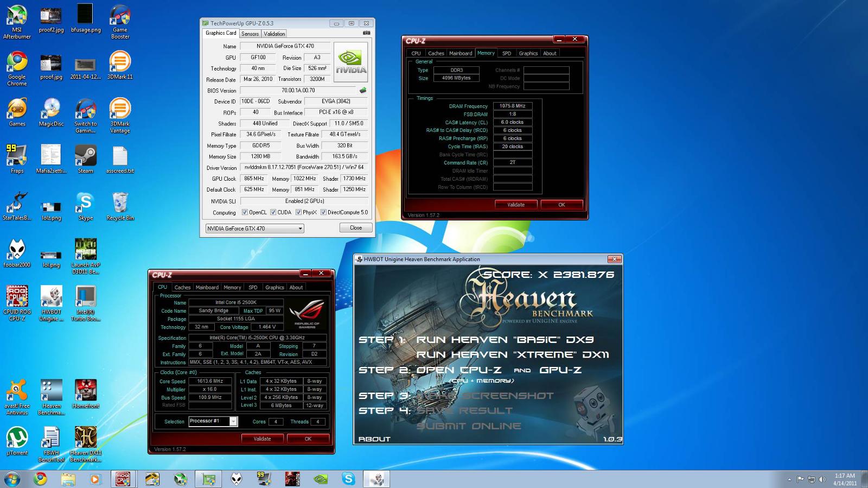Click ABOUT in the Heaven benchmark window

tap(374, 439)
